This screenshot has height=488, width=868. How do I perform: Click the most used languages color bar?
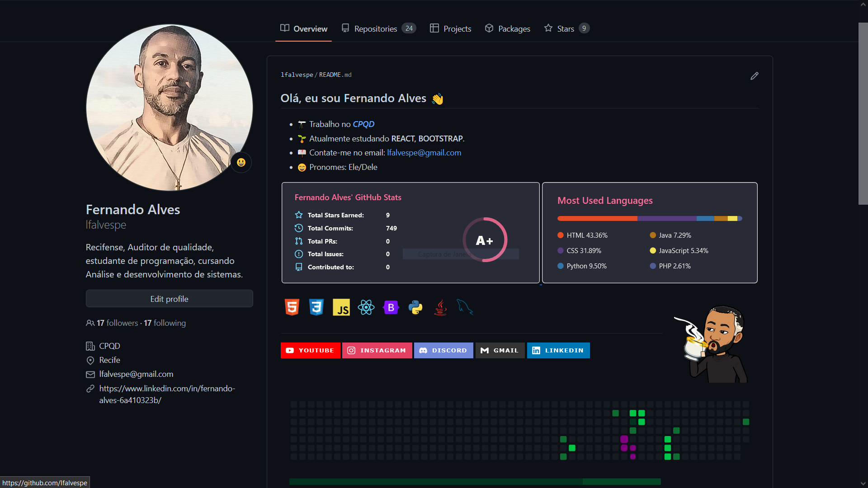tap(650, 219)
